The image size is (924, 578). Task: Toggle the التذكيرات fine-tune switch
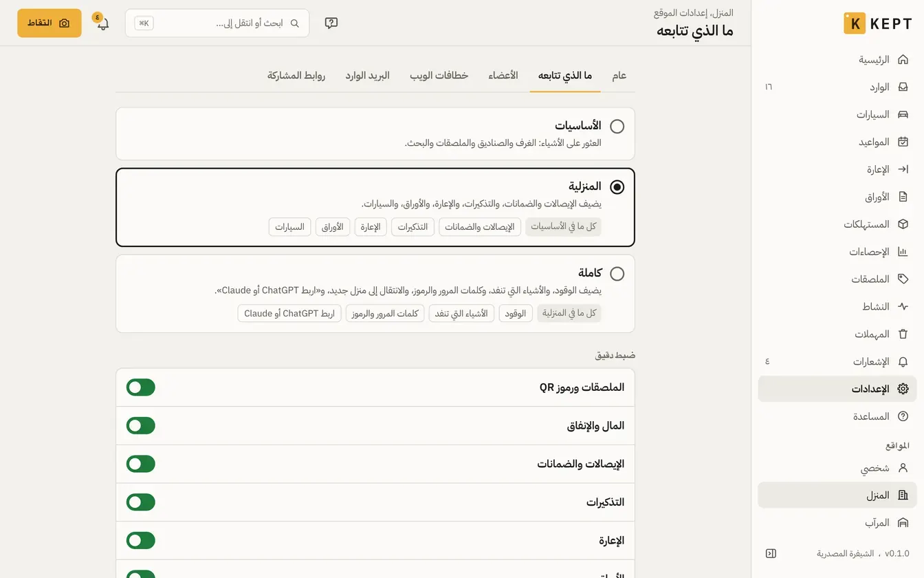pos(141,502)
